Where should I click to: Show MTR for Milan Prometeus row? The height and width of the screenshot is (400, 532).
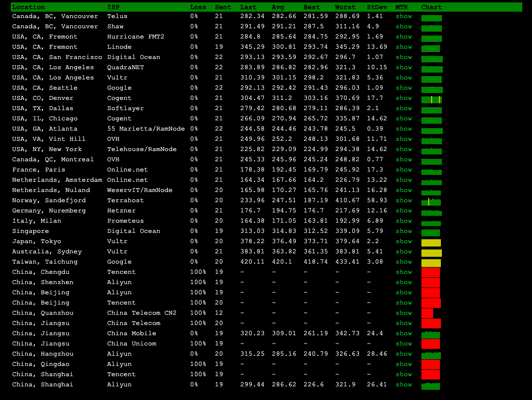(404, 221)
